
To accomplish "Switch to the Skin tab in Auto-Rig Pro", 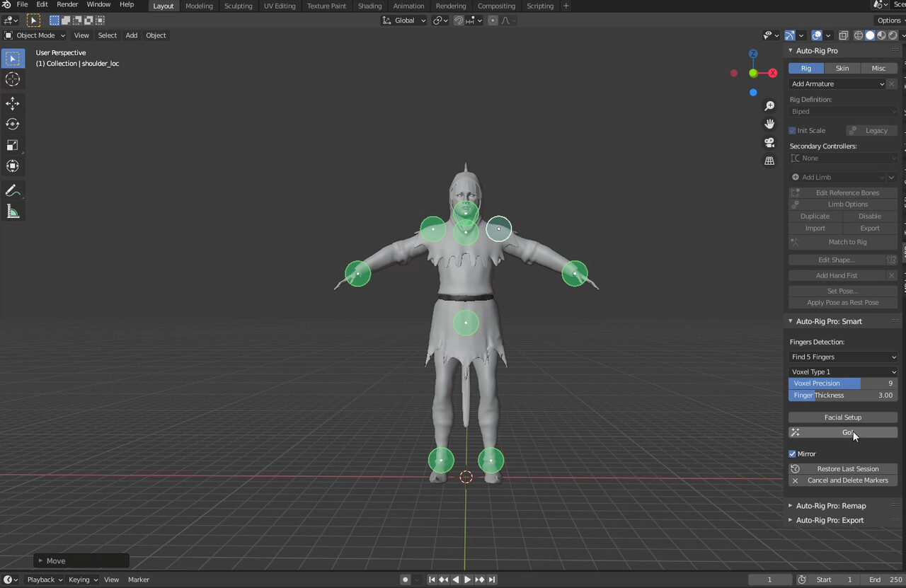I will tap(842, 68).
